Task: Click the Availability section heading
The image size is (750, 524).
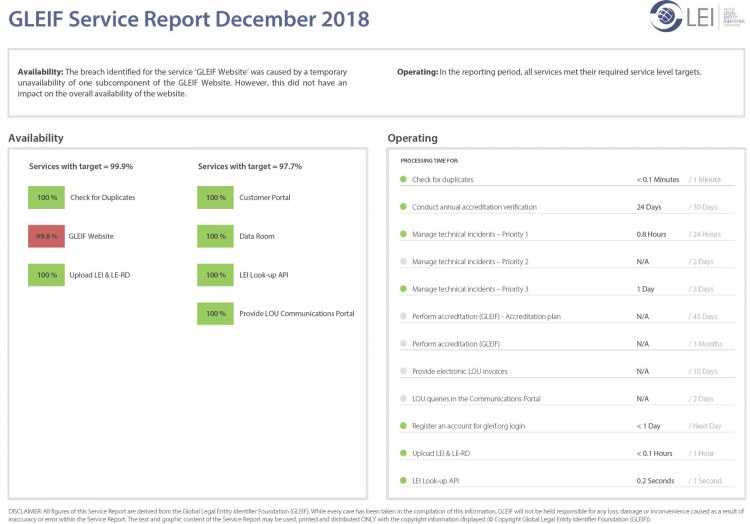Action: [36, 138]
